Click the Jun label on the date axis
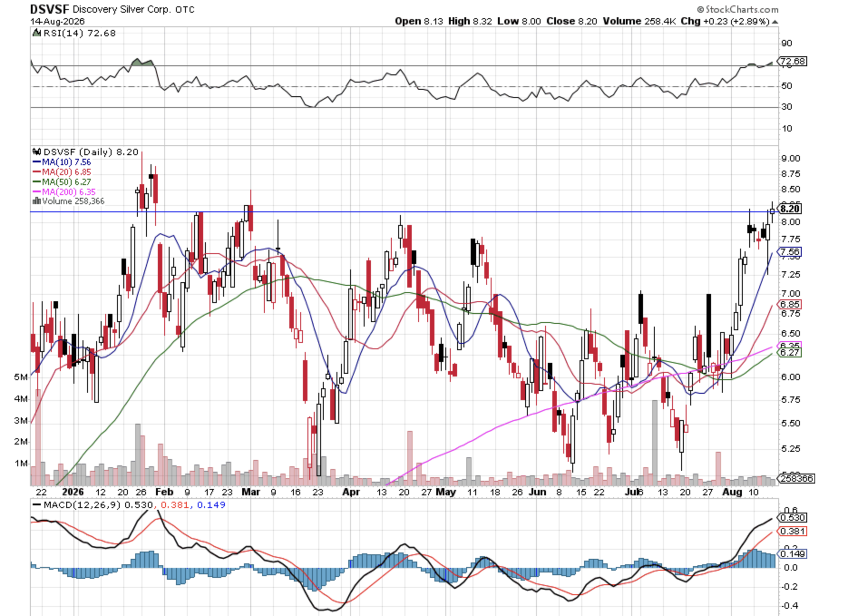The image size is (848, 616). pos(538,492)
